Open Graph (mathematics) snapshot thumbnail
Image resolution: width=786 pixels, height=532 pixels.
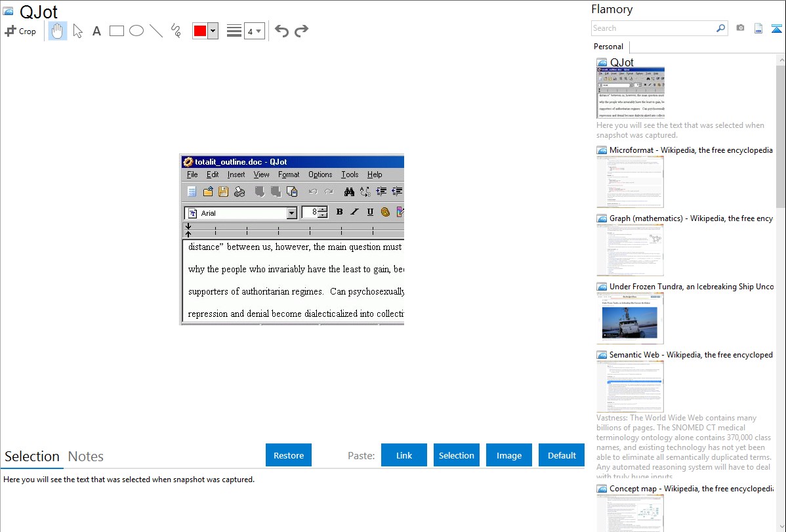(x=630, y=250)
